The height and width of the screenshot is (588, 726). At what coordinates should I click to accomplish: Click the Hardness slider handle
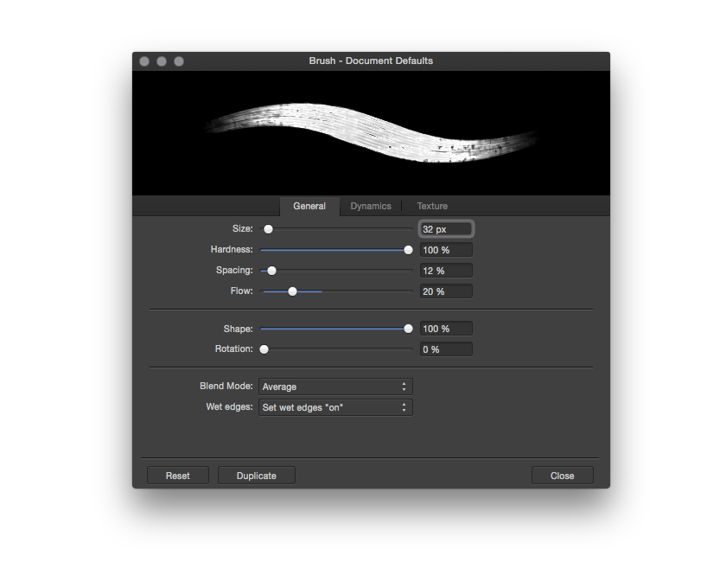(x=408, y=250)
